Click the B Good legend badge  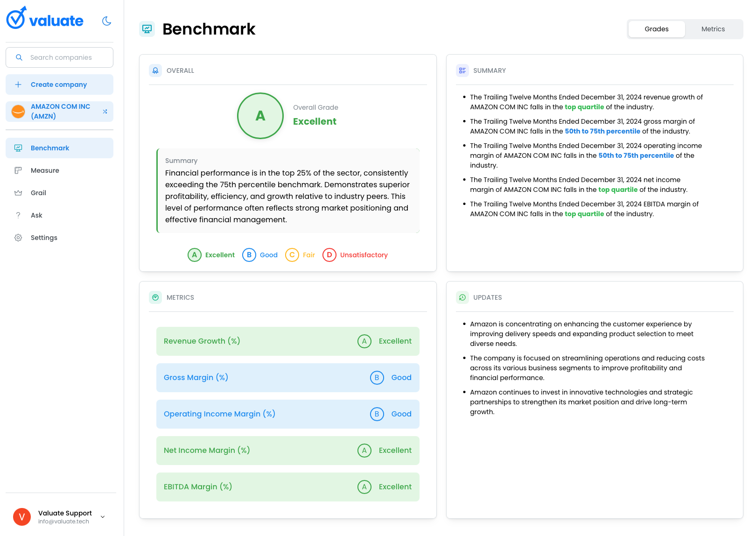pyautogui.click(x=260, y=255)
